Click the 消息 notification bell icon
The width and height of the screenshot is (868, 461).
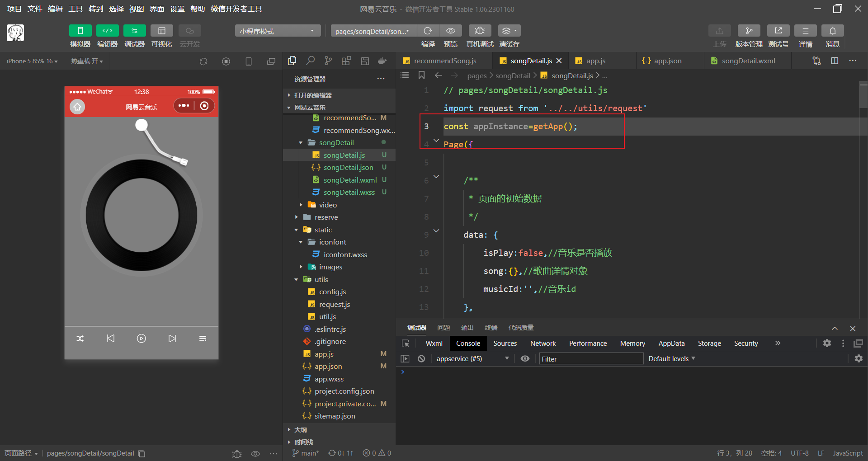click(x=832, y=31)
